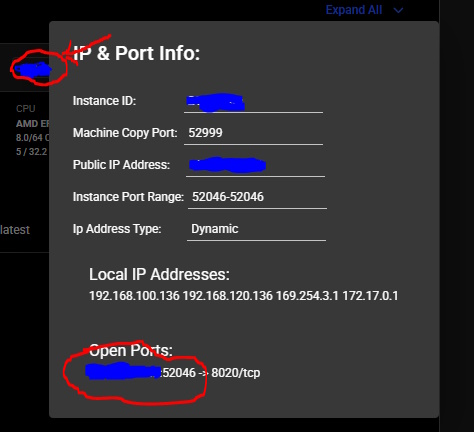474x432 pixels.
Task: Click the IP & Port Info heading
Action: (x=136, y=53)
